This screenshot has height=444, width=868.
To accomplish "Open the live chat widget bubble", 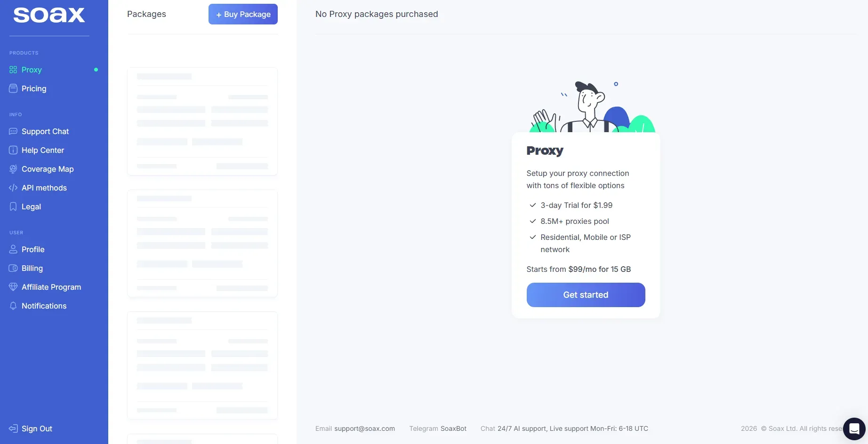I will (x=854, y=428).
